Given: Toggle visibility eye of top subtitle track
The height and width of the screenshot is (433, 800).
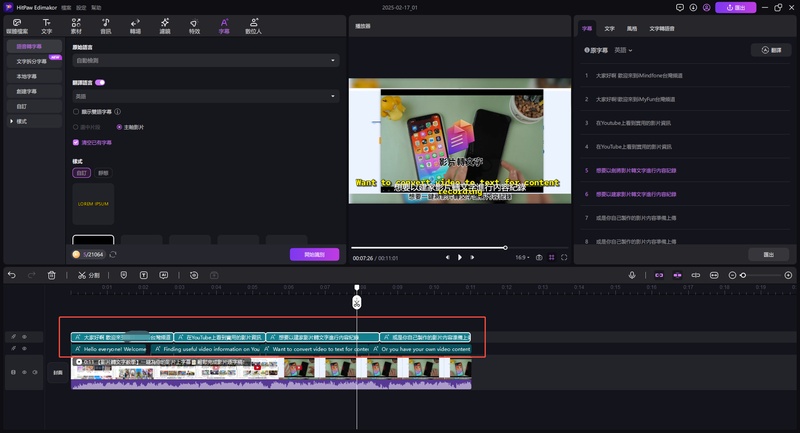Looking at the screenshot, I should click(24, 337).
